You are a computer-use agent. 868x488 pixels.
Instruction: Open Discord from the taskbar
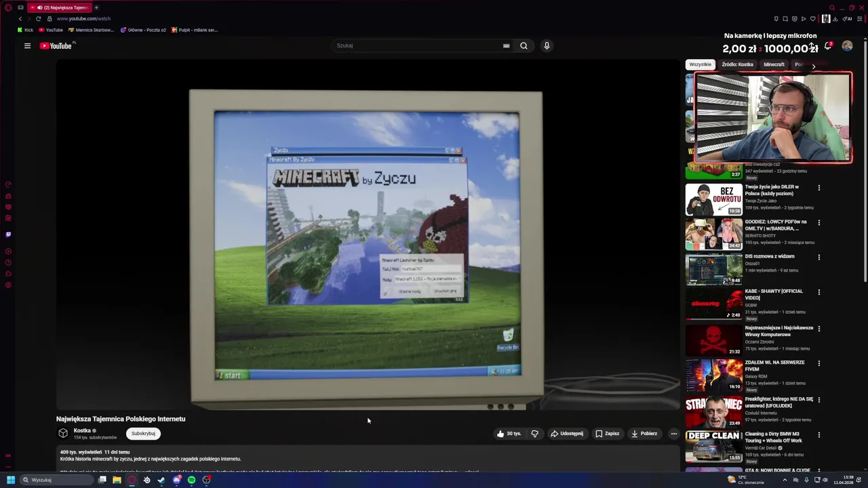[x=176, y=480]
